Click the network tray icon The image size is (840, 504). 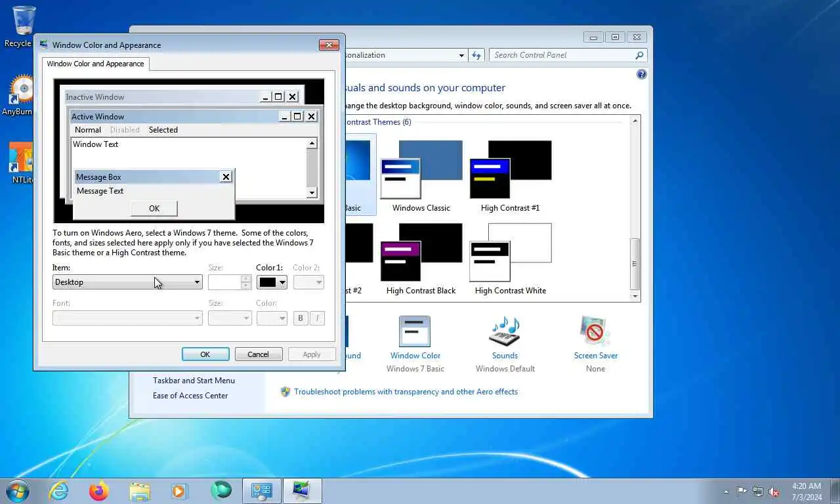[758, 492]
